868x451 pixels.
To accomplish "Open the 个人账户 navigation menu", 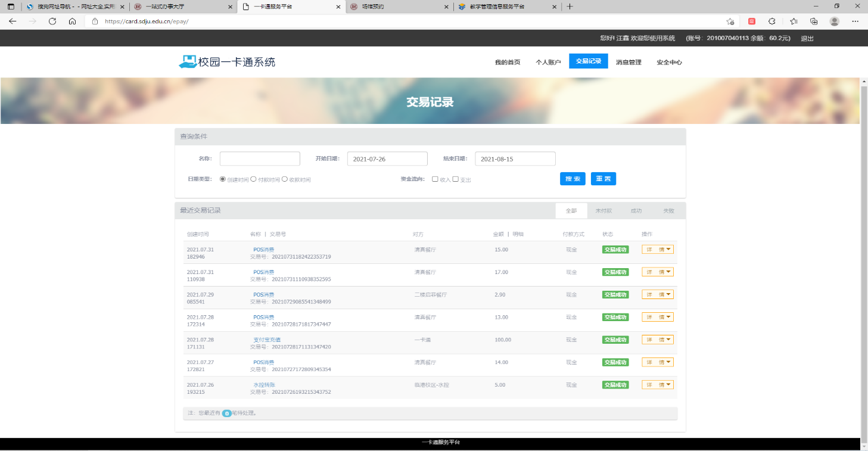I will (x=548, y=62).
